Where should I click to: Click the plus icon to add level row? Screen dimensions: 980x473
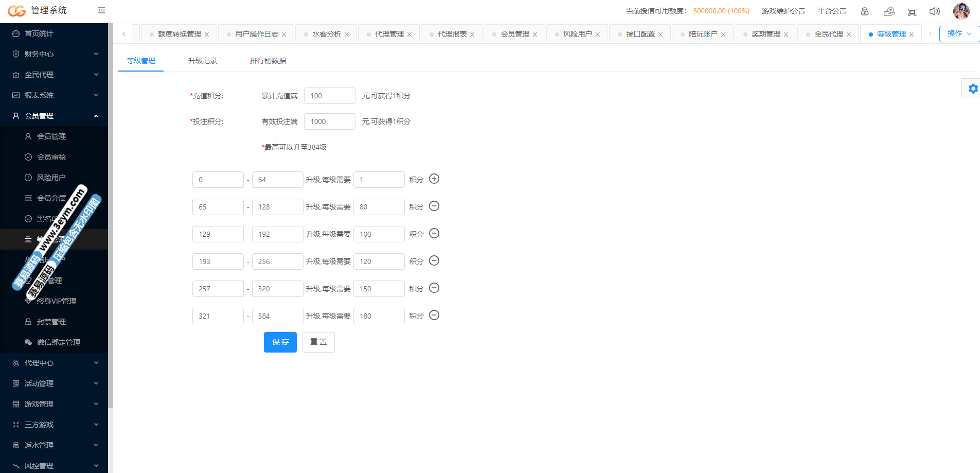434,179
